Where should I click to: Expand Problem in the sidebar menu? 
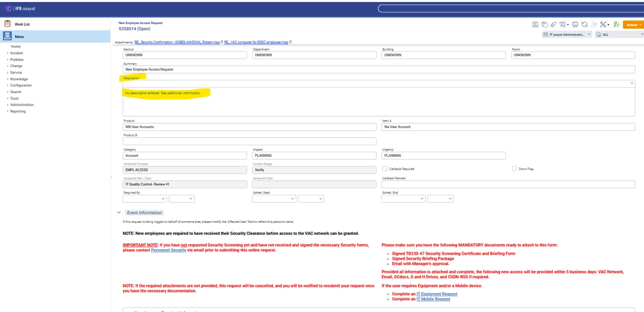coord(16,60)
